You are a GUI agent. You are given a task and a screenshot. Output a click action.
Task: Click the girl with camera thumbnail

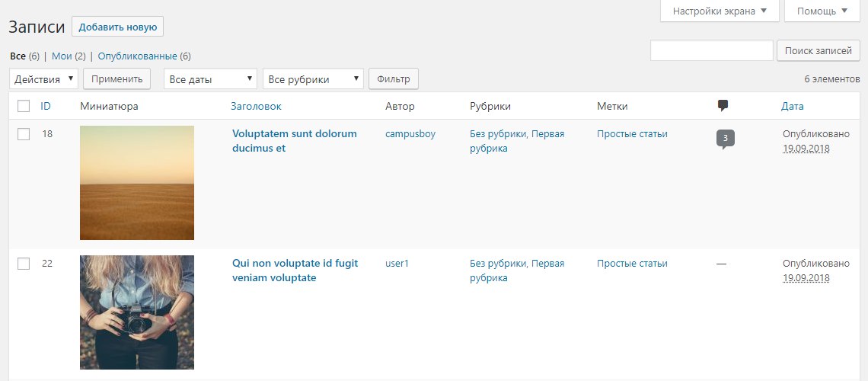[137, 312]
